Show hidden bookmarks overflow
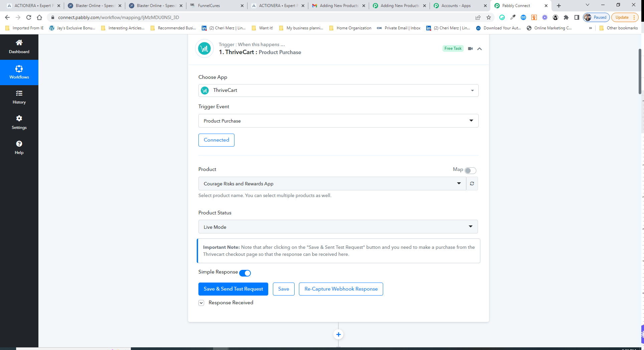The width and height of the screenshot is (644, 350). pyautogui.click(x=591, y=28)
